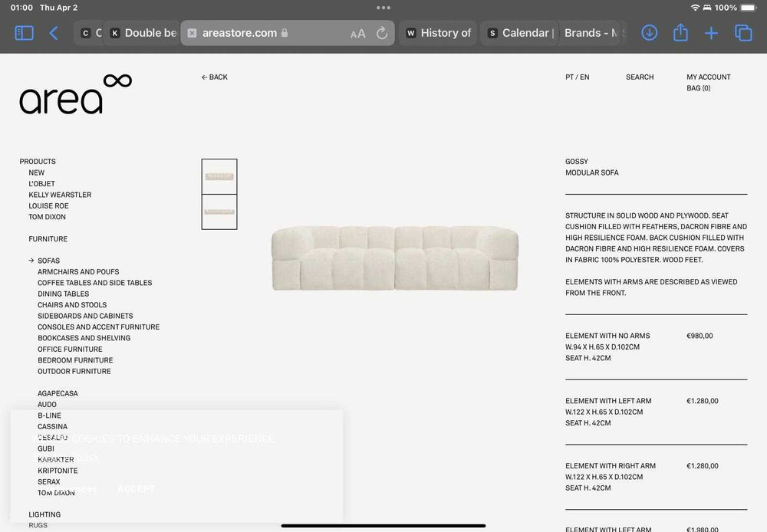Click ACCEPT on the cookie banner

pos(136,488)
